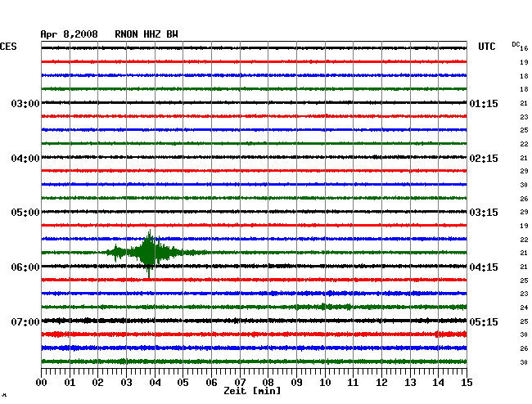
Task: Click the 02:15 UTC time label
Action: pos(484,159)
